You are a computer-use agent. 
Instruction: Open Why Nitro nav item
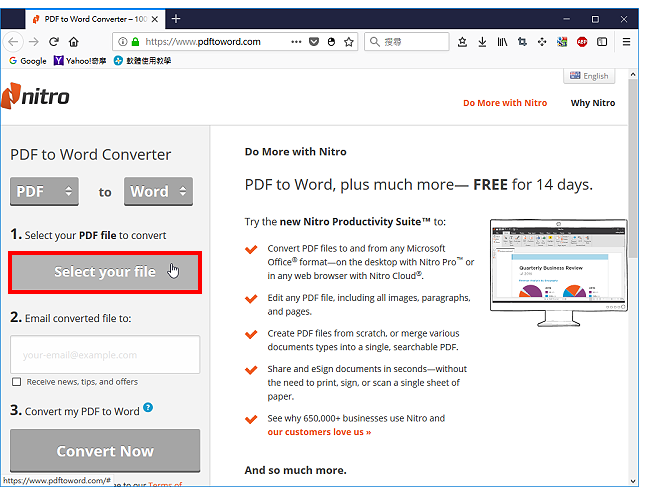[x=593, y=103]
